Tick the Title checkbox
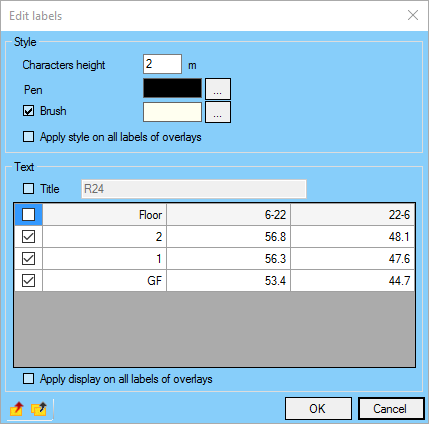 pyautogui.click(x=28, y=189)
